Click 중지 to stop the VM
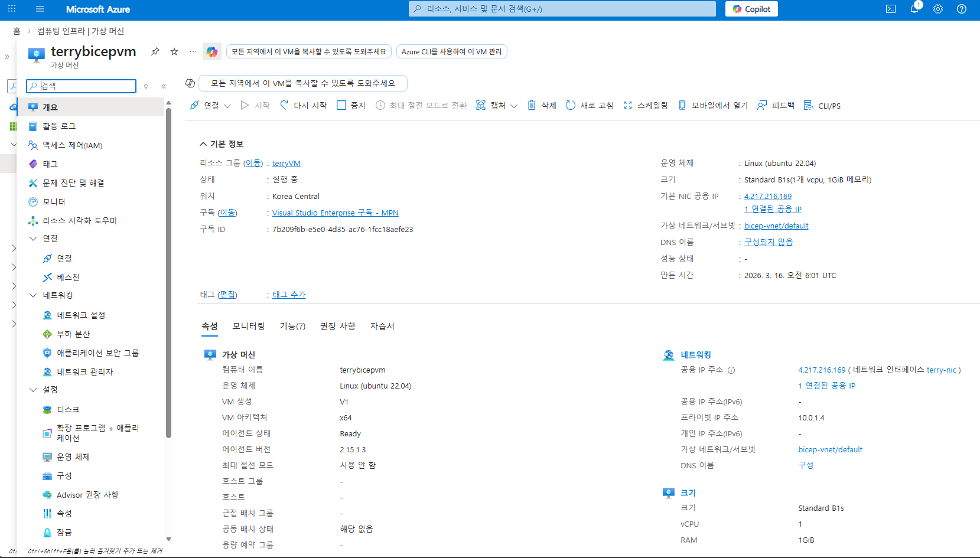980x558 pixels. [x=351, y=105]
